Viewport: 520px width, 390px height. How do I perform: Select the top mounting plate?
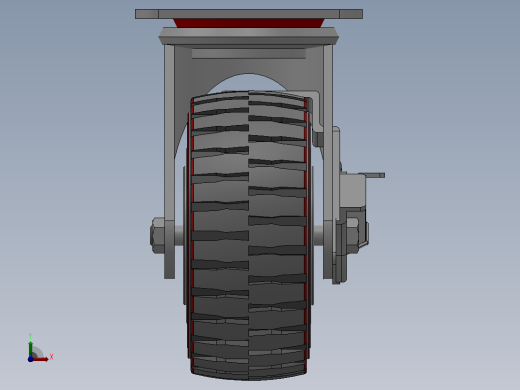(x=249, y=14)
